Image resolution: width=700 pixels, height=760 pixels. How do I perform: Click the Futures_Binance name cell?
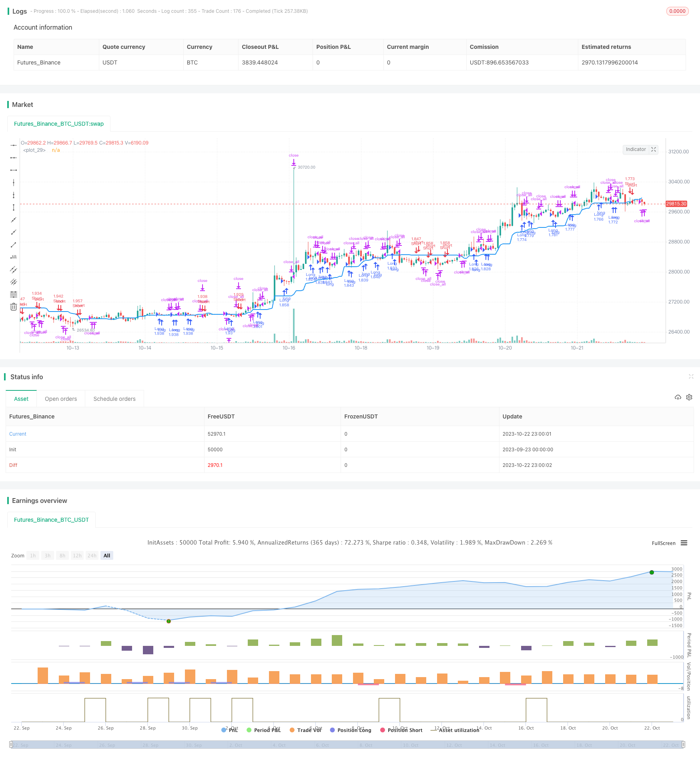coord(39,62)
